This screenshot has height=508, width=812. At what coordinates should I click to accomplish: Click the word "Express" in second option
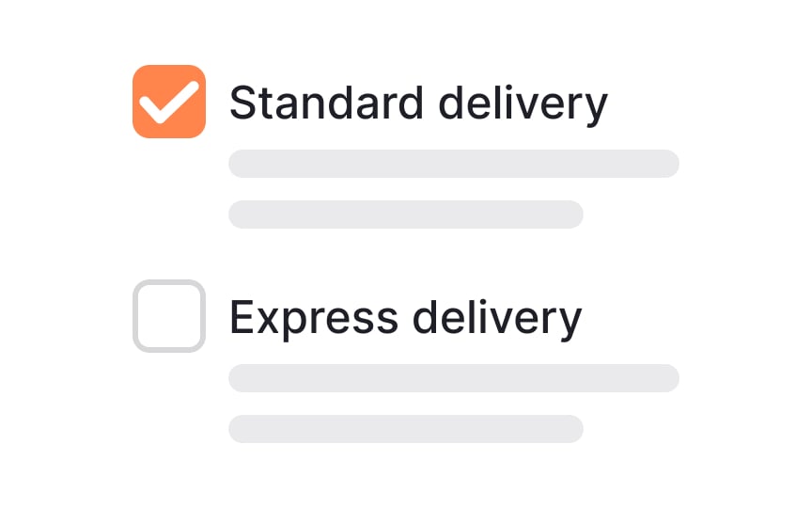314,319
